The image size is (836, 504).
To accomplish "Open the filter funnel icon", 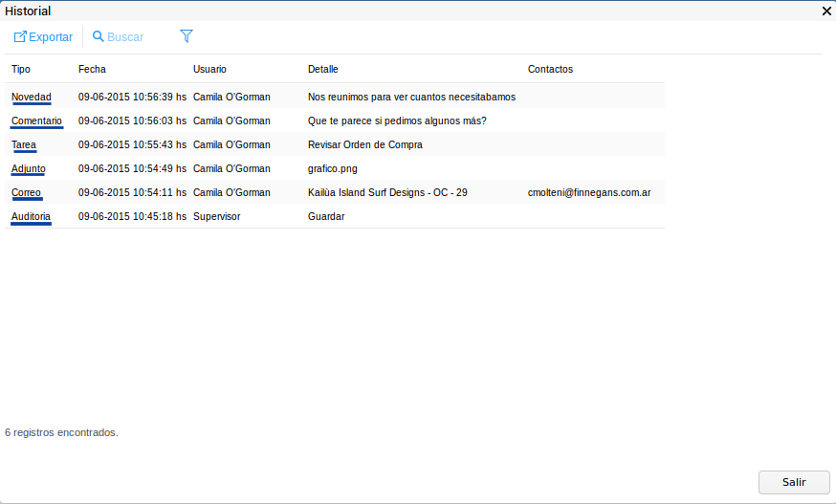I will point(187,36).
